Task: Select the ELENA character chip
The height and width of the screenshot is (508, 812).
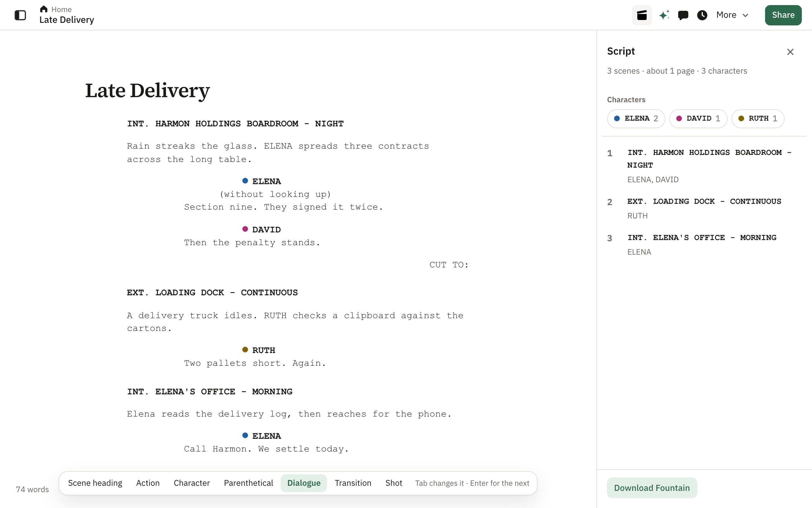Action: tap(636, 119)
